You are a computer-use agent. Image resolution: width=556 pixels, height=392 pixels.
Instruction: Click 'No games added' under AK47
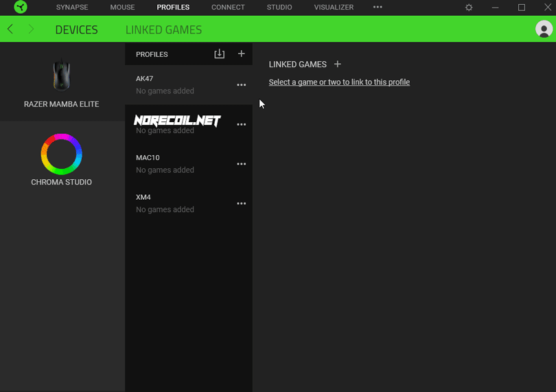165,91
